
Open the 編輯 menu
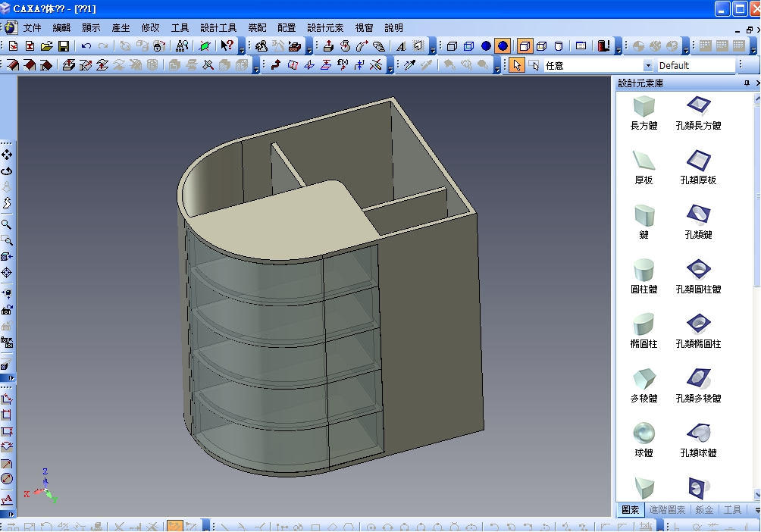(x=61, y=28)
